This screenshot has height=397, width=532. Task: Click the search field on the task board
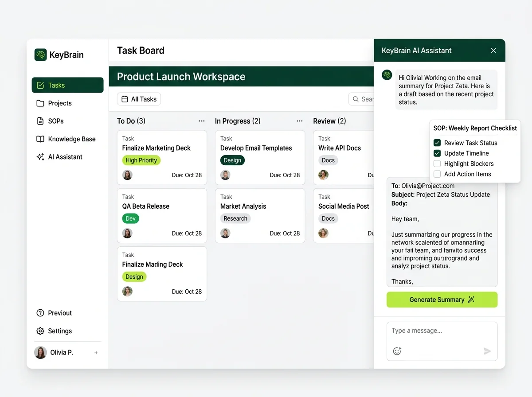361,99
